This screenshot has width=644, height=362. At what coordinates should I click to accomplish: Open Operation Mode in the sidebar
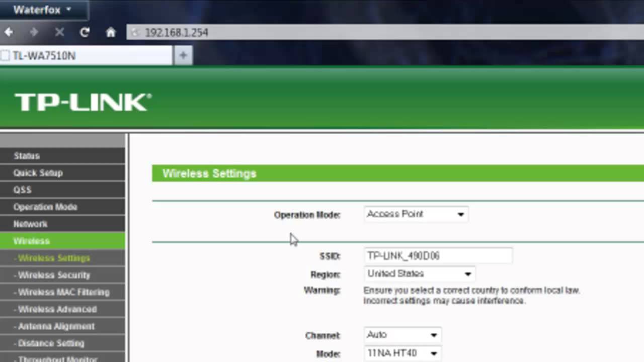pos(62,207)
